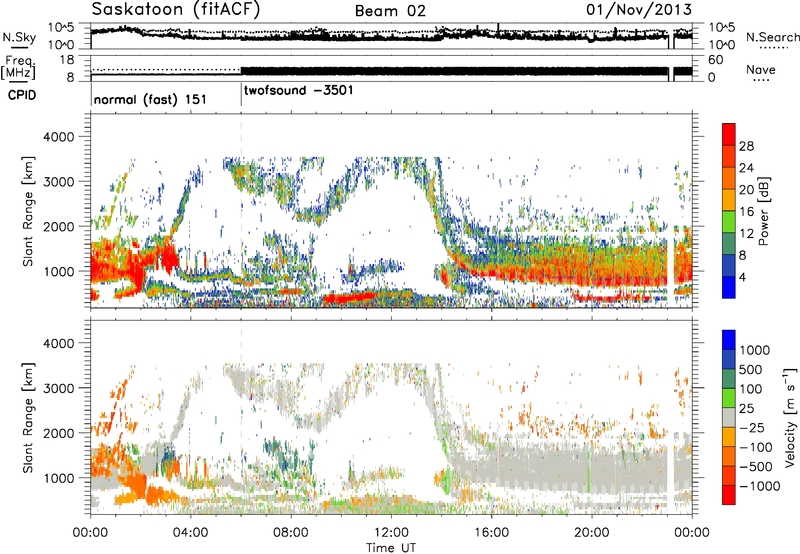Click the velocity colorbar's red bottom segment
This screenshot has height=554, width=800.
pyautogui.click(x=729, y=495)
